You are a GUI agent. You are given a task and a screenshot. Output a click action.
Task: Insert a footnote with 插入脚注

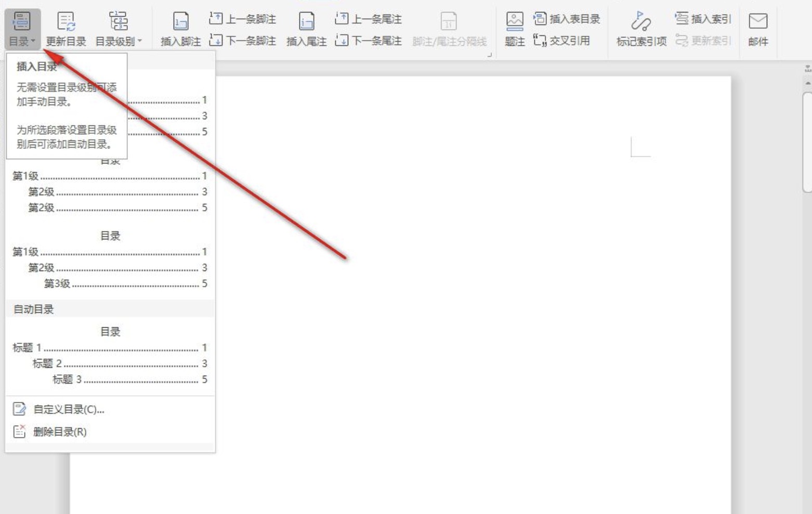pyautogui.click(x=180, y=29)
